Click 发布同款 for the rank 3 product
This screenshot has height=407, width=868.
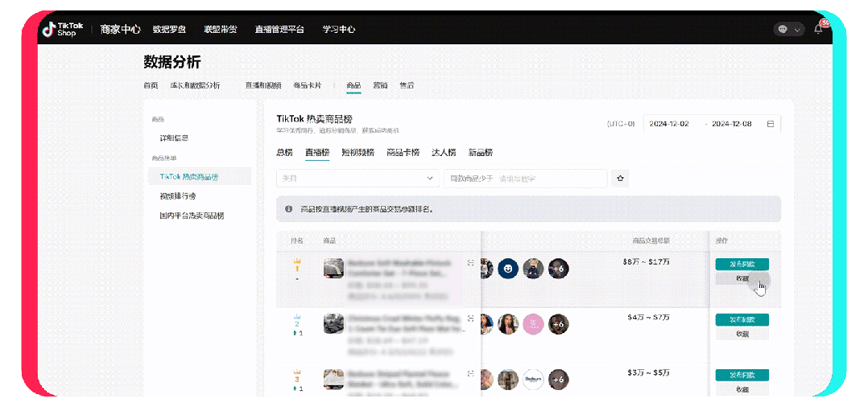742,375
